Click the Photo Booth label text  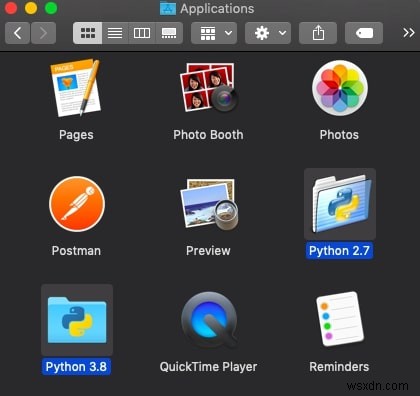[x=208, y=135]
